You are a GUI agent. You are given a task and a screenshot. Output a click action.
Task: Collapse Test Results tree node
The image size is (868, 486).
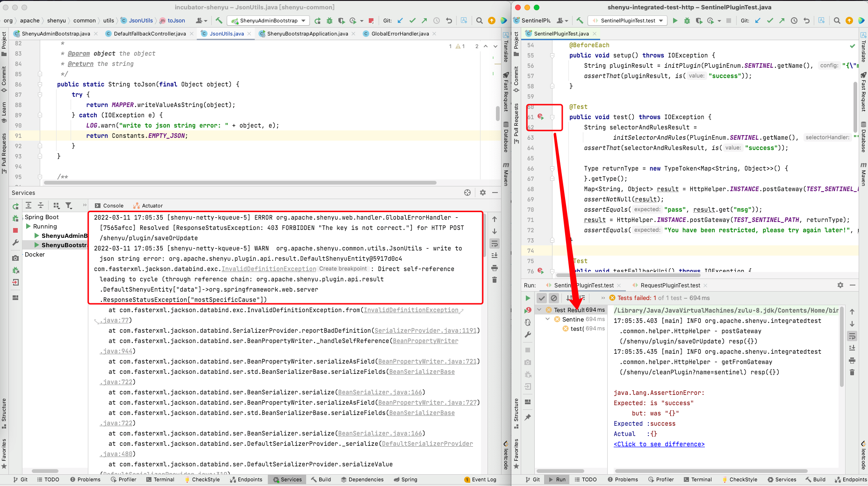[539, 310]
